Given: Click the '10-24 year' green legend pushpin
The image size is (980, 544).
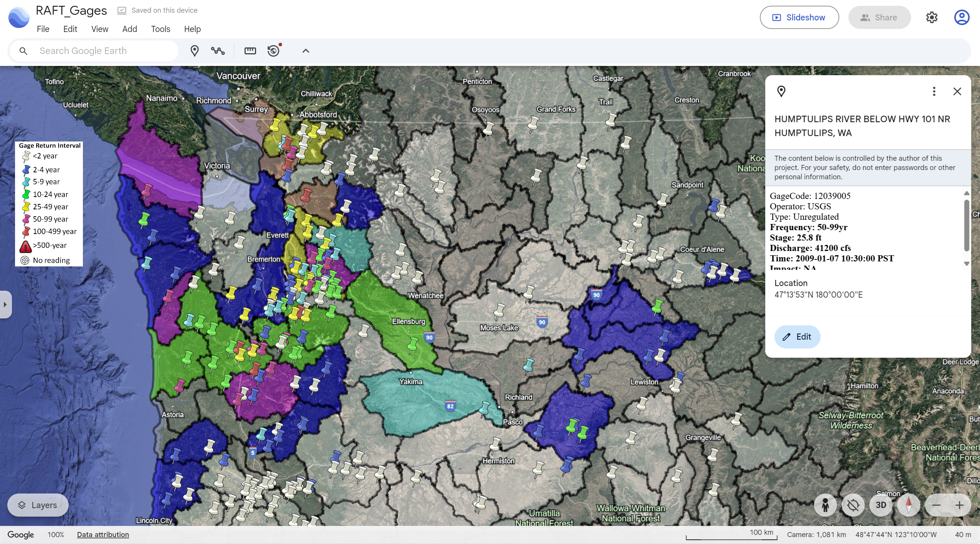Looking at the screenshot, I should click(x=26, y=194).
